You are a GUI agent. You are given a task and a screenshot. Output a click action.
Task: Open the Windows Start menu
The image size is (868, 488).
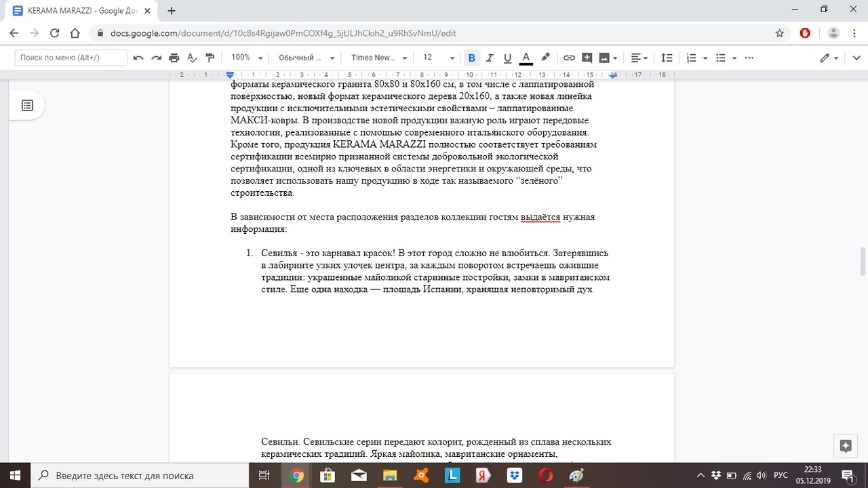click(x=16, y=475)
